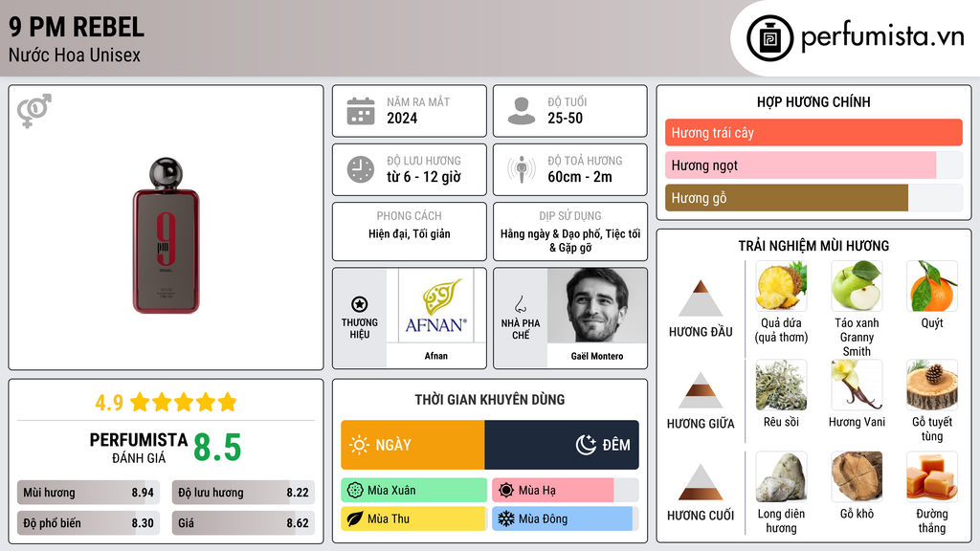Click the Đường thắng caramel note image
Image resolution: width=980 pixels, height=551 pixels.
(931, 476)
